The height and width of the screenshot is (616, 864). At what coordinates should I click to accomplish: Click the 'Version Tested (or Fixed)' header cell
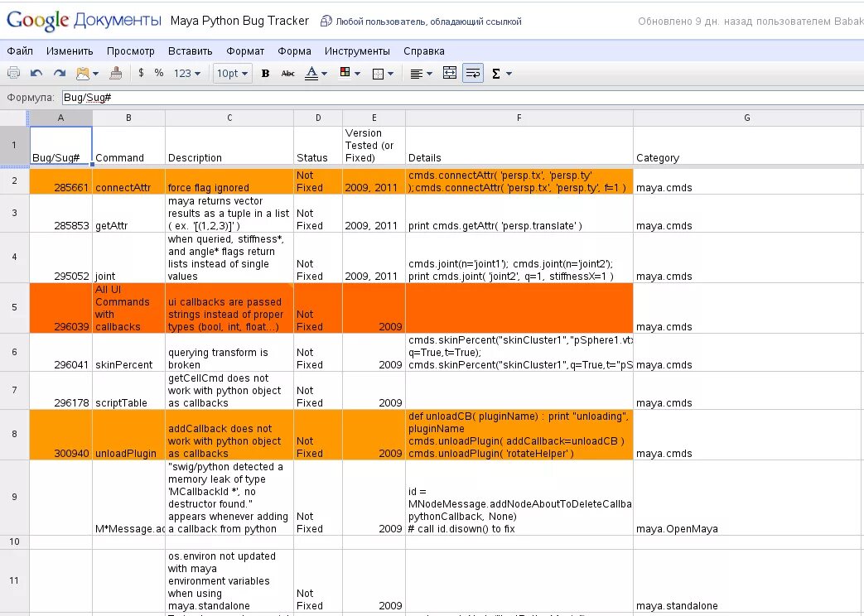pyautogui.click(x=374, y=146)
